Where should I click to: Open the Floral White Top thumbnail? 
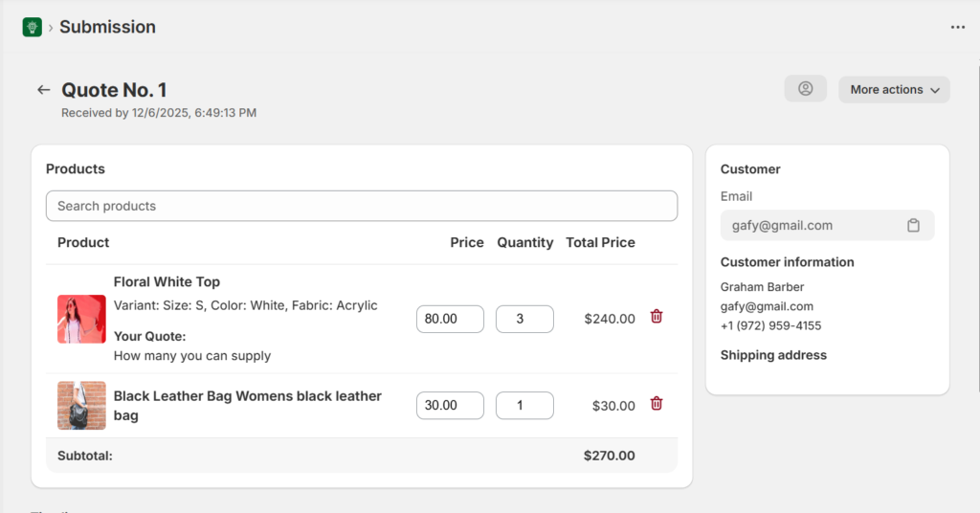[81, 319]
